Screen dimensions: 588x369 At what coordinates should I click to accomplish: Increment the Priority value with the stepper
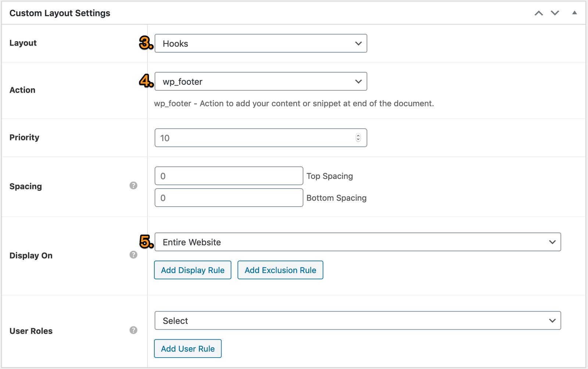click(x=358, y=136)
